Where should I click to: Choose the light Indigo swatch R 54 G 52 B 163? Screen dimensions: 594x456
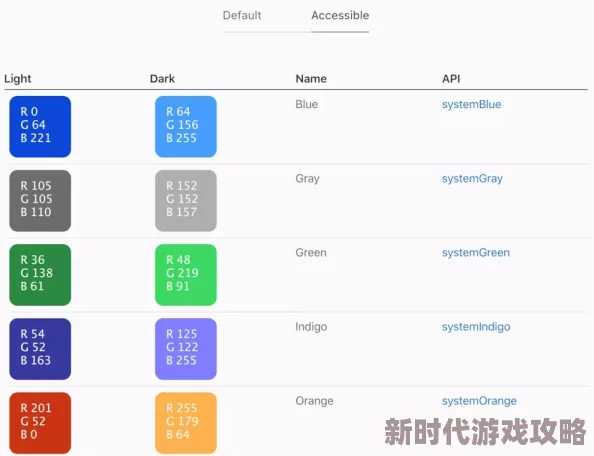[40, 349]
